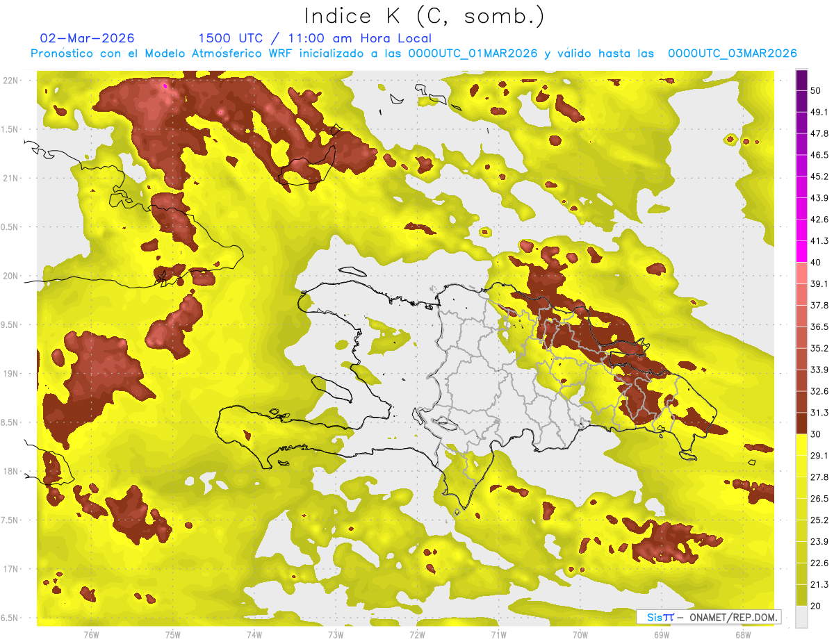This screenshot has width=834, height=644.
Task: Click the bright yellow swatch between 29.1 and 30
Action: (x=801, y=445)
